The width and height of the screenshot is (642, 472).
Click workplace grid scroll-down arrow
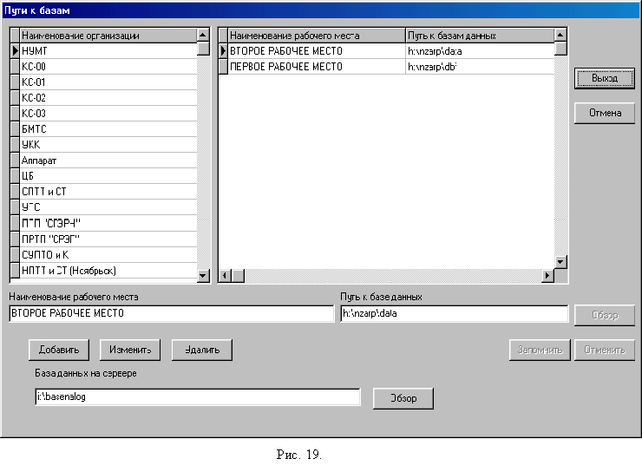point(561,262)
